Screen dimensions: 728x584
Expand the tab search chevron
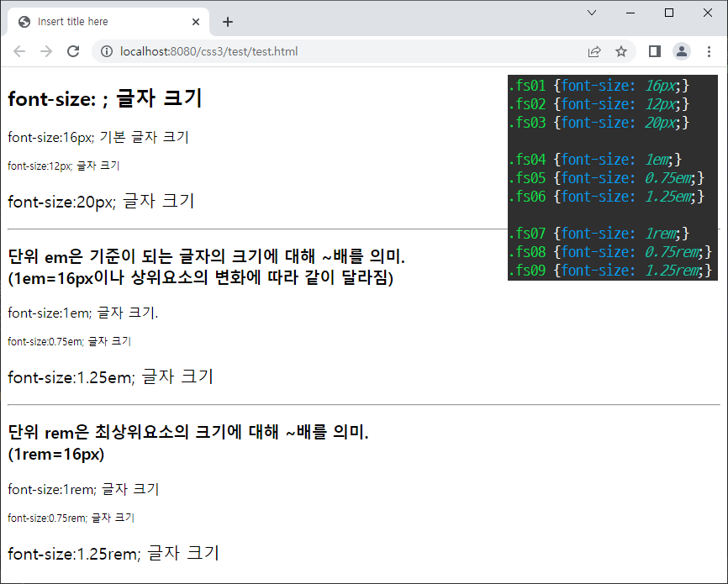pyautogui.click(x=592, y=13)
